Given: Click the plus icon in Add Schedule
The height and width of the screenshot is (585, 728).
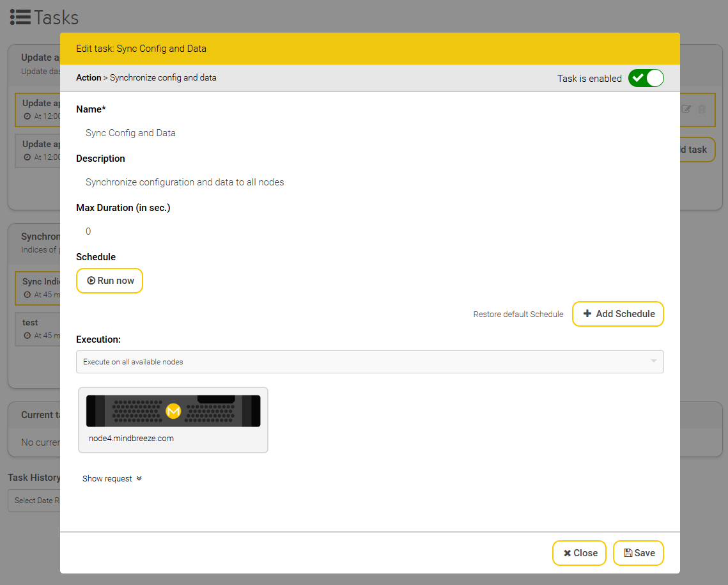Looking at the screenshot, I should coord(587,314).
